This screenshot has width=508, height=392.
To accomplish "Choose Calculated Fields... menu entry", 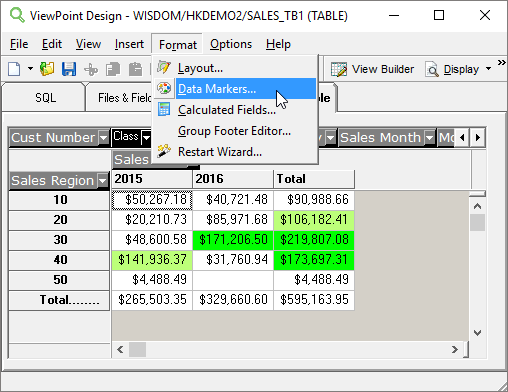I will pos(235,110).
